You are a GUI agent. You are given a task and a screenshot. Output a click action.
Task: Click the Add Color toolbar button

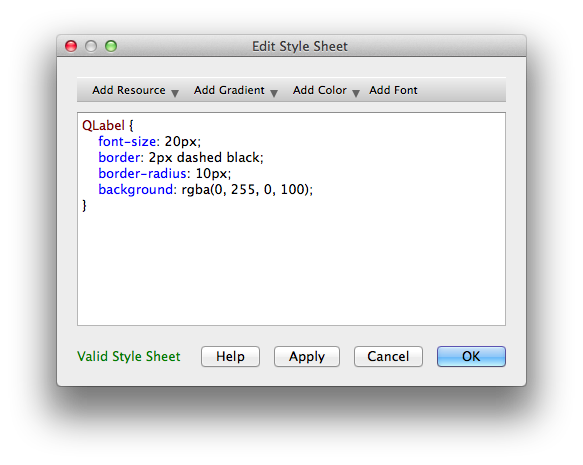click(319, 90)
